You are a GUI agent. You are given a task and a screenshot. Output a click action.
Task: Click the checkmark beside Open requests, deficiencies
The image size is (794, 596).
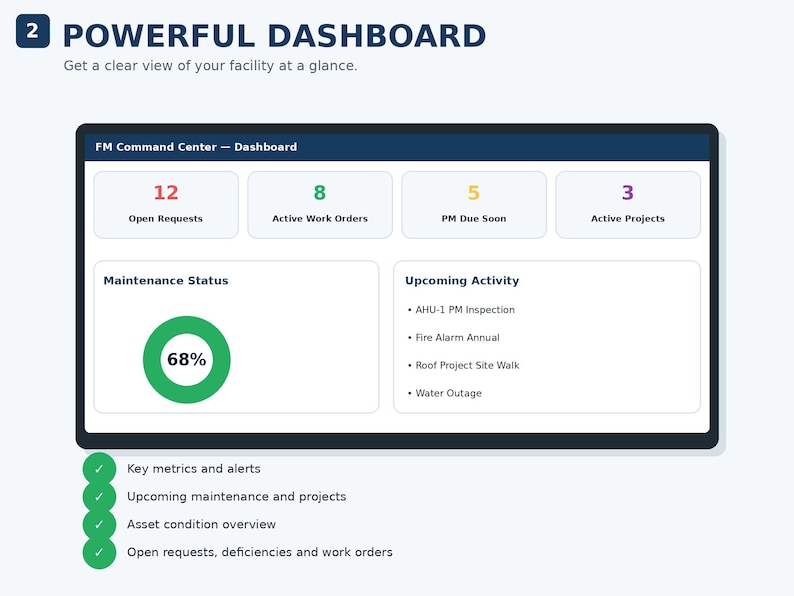(x=99, y=552)
